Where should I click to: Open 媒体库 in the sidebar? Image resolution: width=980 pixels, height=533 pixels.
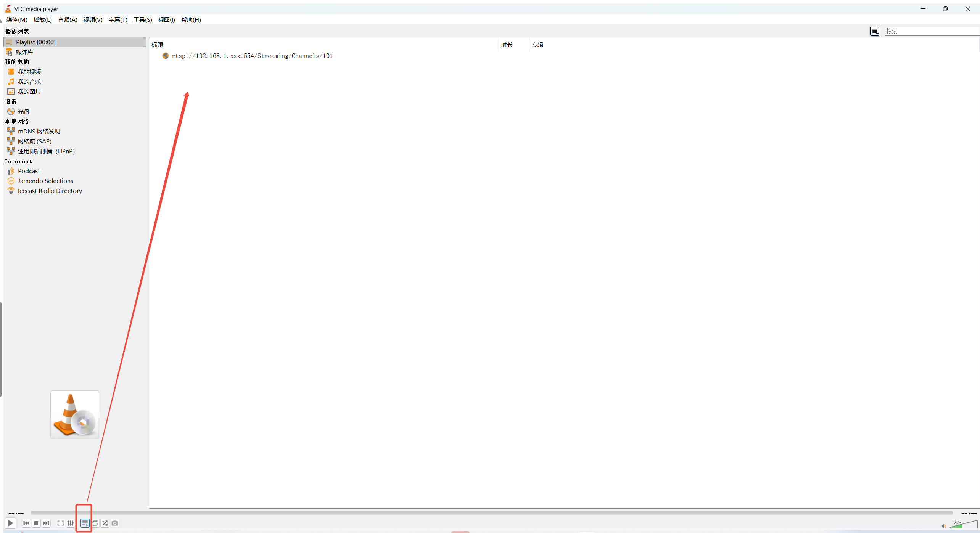[24, 52]
